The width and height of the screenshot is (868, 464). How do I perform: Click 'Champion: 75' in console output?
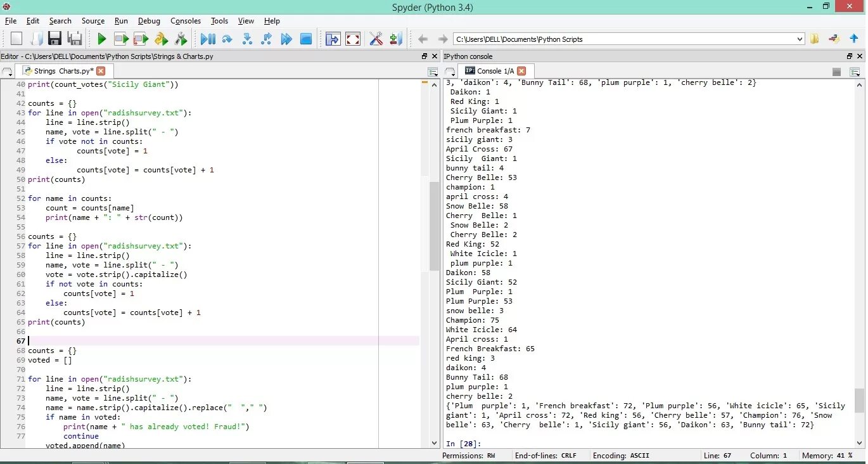click(x=473, y=320)
